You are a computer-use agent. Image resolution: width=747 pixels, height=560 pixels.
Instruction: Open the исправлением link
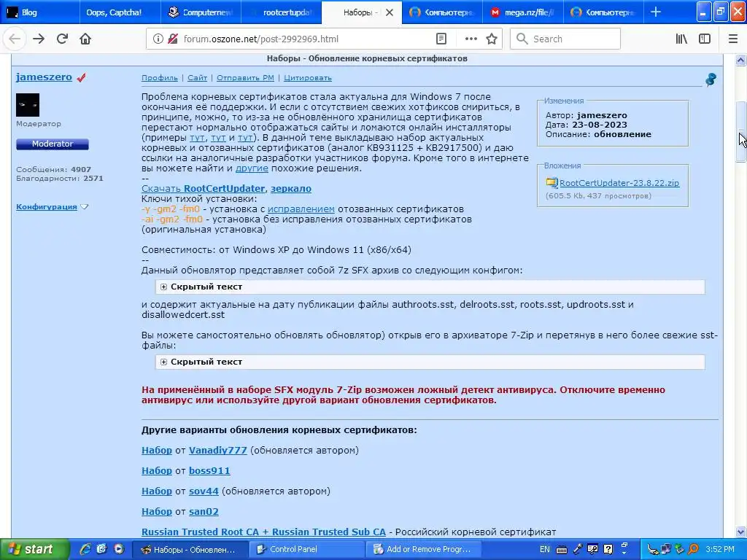coord(301,209)
